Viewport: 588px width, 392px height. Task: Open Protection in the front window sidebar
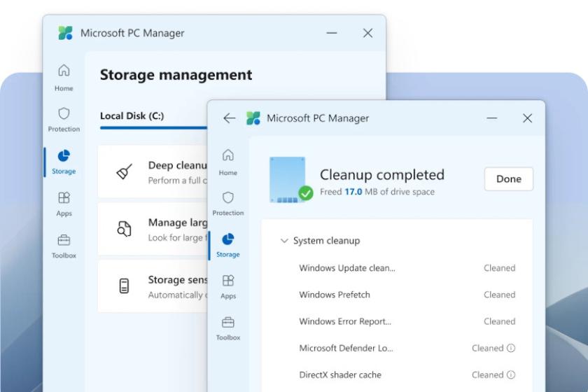click(228, 203)
